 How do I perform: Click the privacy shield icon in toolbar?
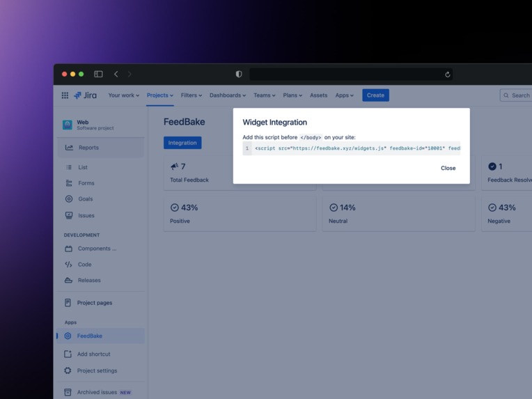click(239, 74)
